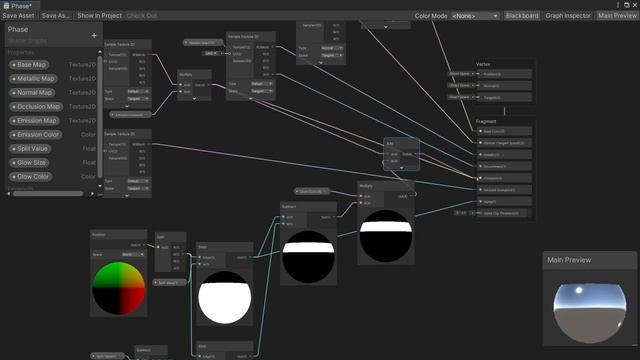Select the Glow Color blackboard property

click(31, 177)
